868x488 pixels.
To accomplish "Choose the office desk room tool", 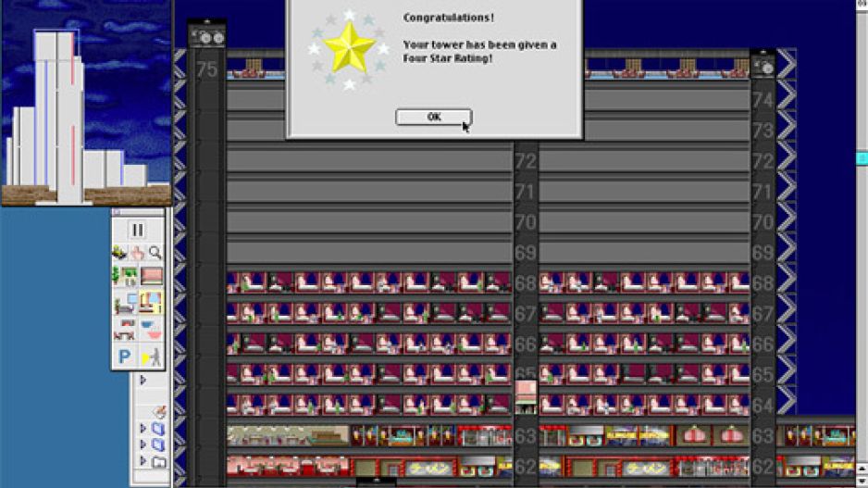I will click(125, 304).
